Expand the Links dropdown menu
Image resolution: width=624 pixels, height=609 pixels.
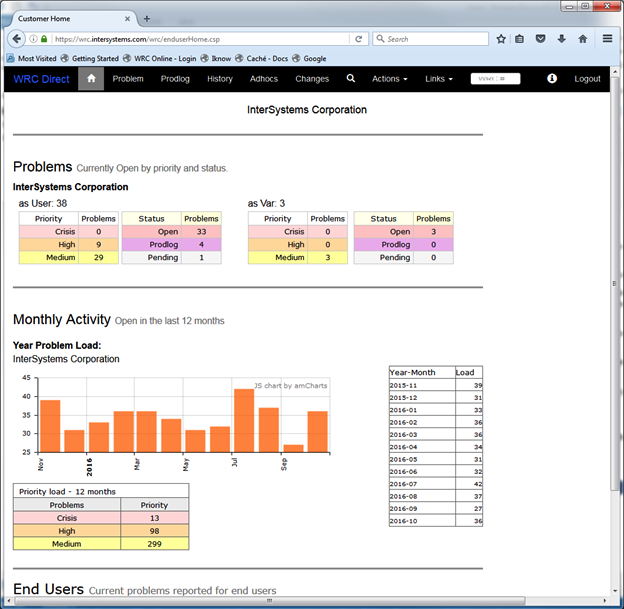pos(439,79)
